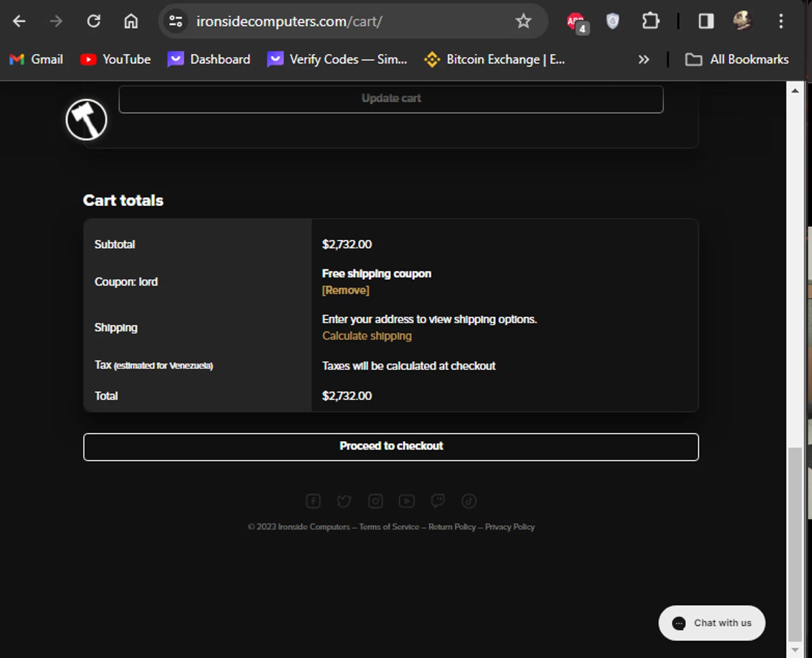812x658 pixels.
Task: Remove the lord coupon
Action: [345, 291]
